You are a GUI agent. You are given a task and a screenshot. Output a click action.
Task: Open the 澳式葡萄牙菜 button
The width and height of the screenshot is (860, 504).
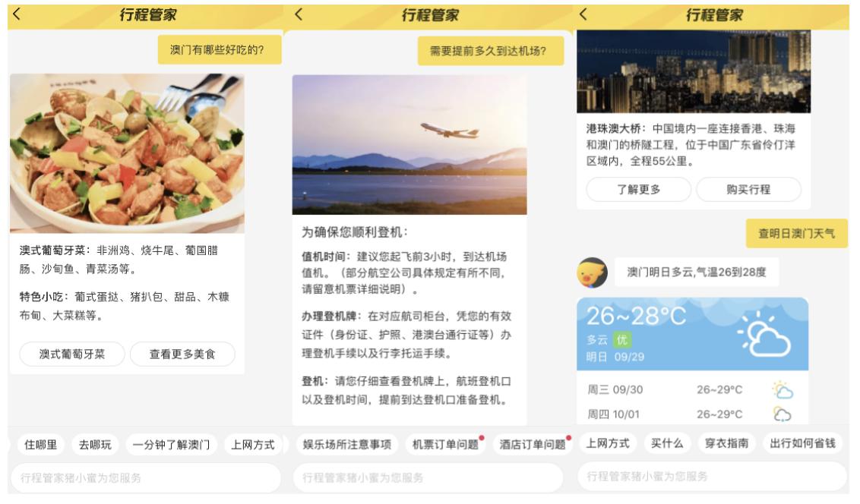coord(72,354)
